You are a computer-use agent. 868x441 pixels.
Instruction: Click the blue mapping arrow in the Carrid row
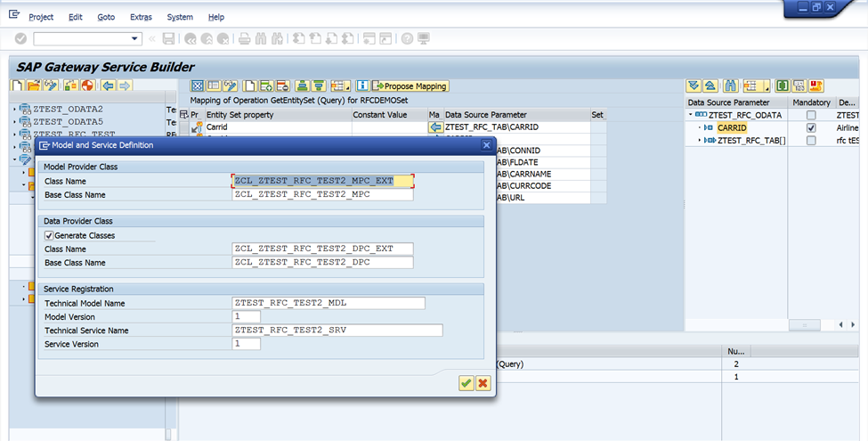point(435,127)
